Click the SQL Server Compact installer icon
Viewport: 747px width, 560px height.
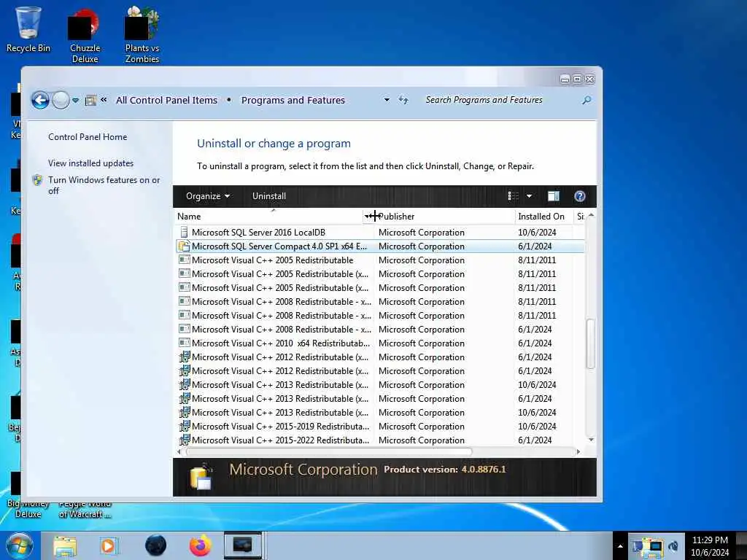pyautogui.click(x=184, y=246)
